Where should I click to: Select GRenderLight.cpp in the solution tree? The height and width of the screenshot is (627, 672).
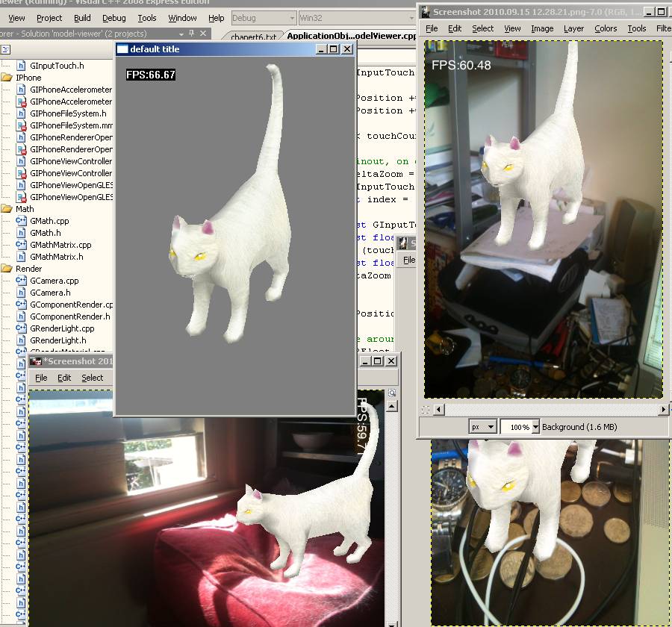tap(62, 328)
